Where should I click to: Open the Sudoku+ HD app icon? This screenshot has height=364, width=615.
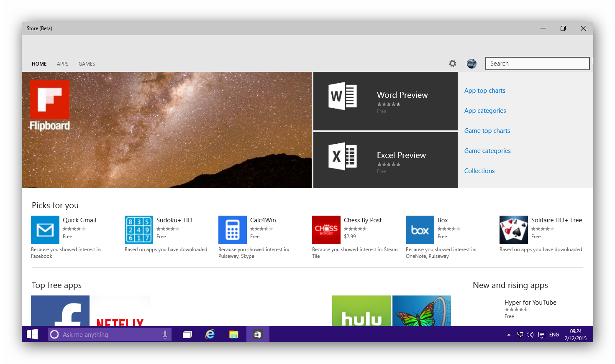click(x=139, y=230)
